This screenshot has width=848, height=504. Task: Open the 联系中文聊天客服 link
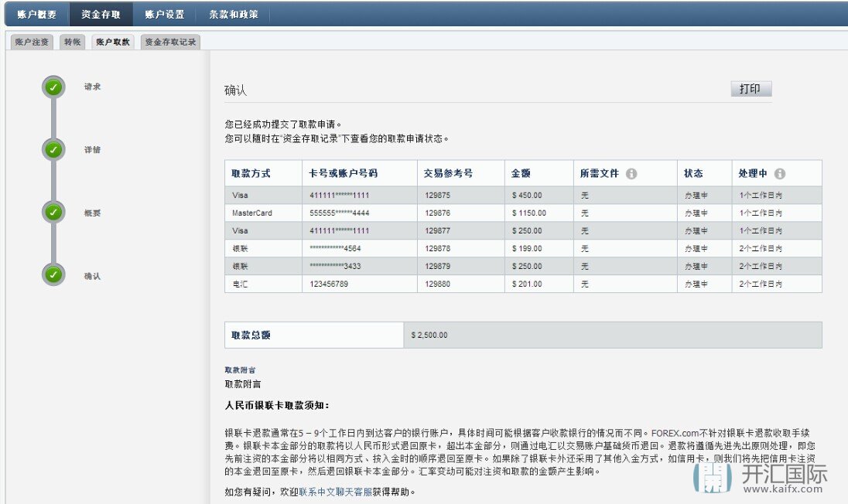click(335, 491)
